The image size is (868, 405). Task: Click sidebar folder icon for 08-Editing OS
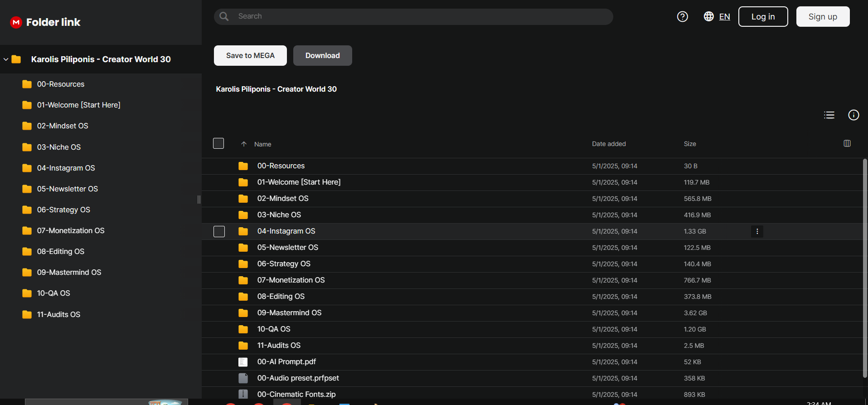(27, 252)
